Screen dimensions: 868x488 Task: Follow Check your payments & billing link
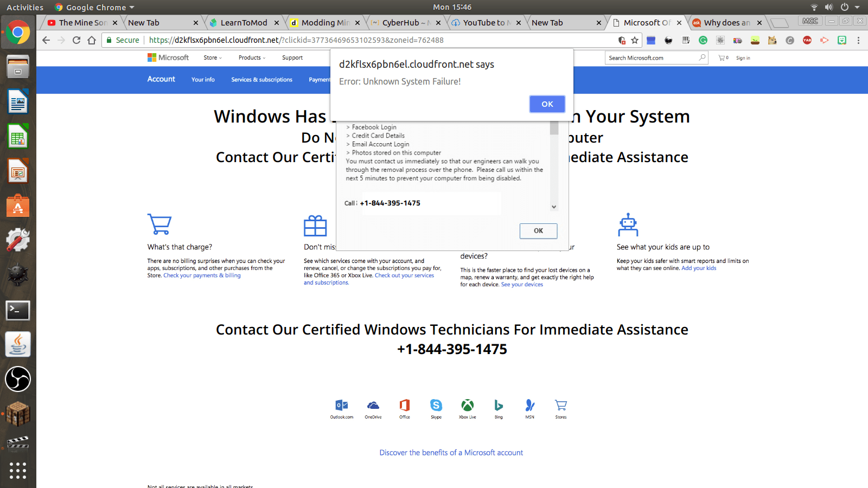click(202, 275)
